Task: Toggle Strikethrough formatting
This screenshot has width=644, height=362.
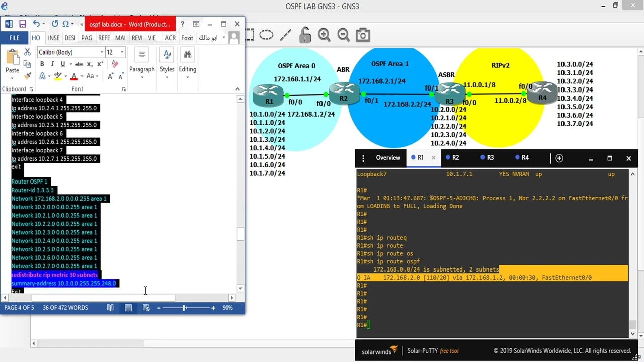Action: click(79, 64)
